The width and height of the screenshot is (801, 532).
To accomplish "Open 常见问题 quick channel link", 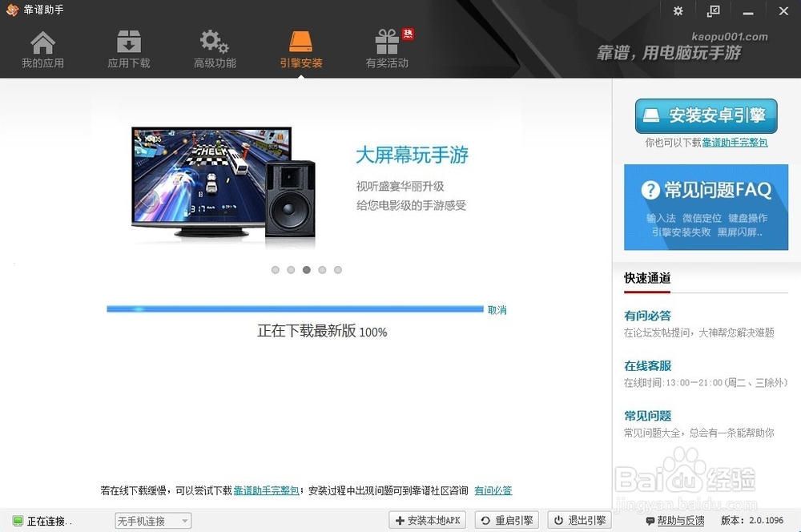I will click(647, 416).
